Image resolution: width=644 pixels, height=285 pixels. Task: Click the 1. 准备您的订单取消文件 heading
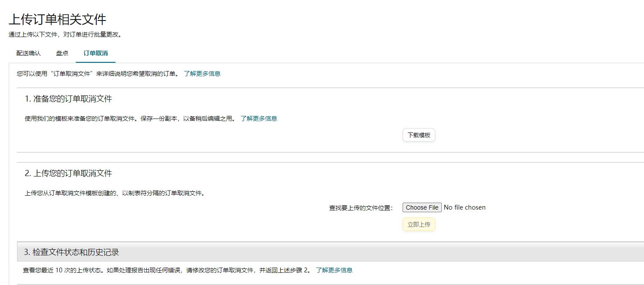pyautogui.click(x=68, y=99)
